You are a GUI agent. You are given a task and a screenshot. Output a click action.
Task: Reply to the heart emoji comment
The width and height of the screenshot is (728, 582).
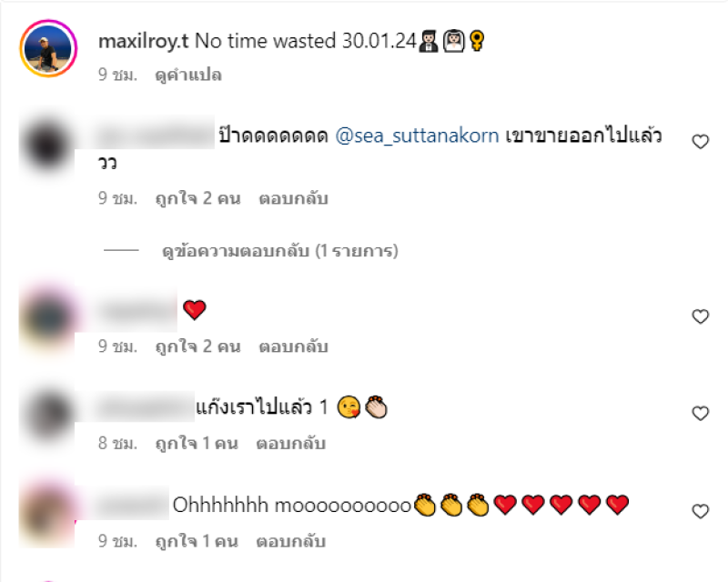pos(293,346)
